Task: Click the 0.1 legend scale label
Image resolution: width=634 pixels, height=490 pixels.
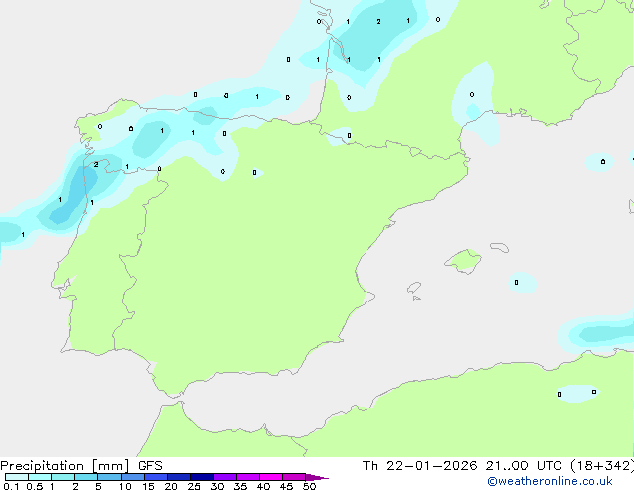Action: coord(11,486)
